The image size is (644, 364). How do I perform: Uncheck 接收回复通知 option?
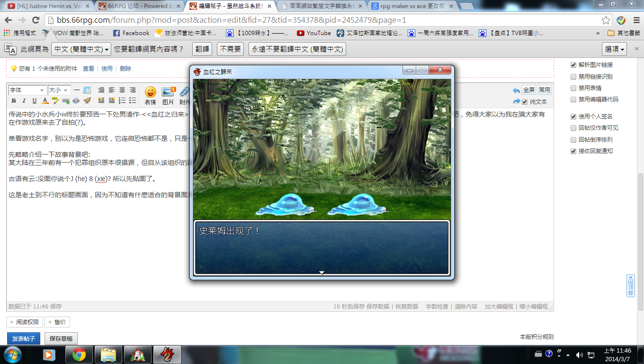pyautogui.click(x=573, y=151)
